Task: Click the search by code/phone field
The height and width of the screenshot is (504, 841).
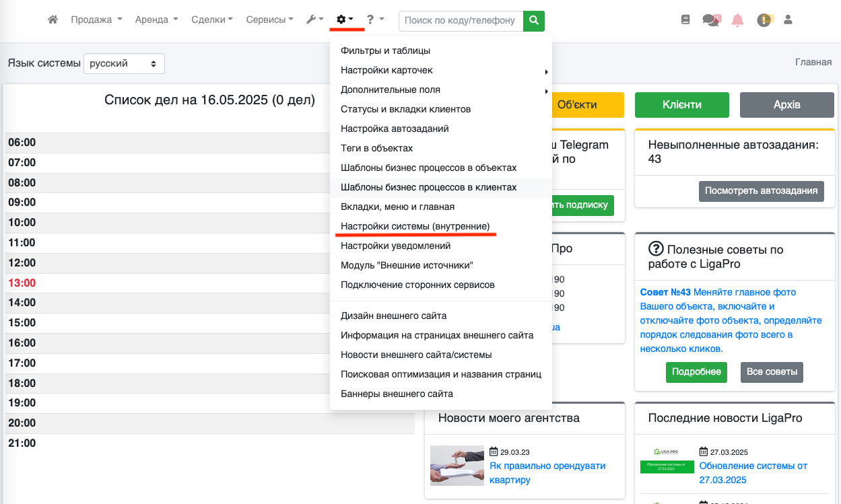Action: pyautogui.click(x=461, y=21)
